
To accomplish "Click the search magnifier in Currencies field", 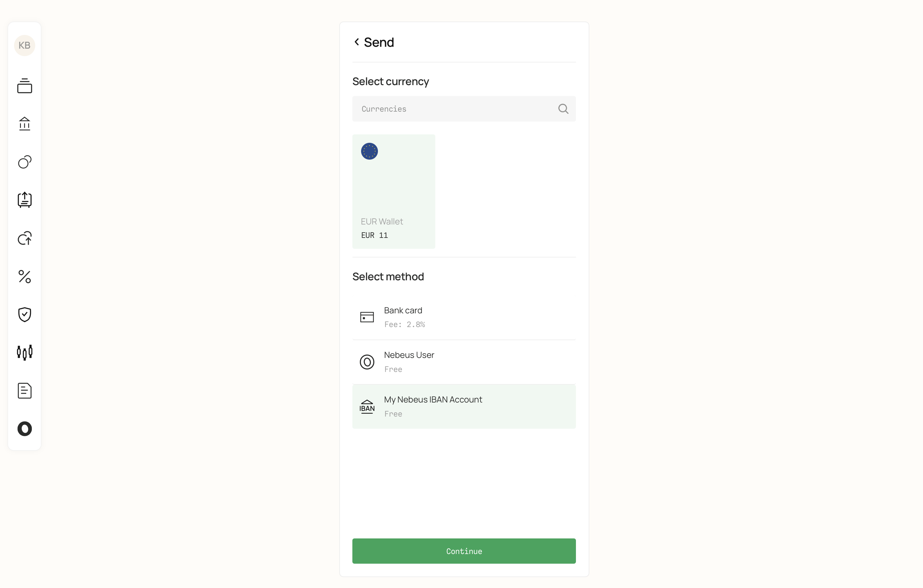I will pos(563,109).
